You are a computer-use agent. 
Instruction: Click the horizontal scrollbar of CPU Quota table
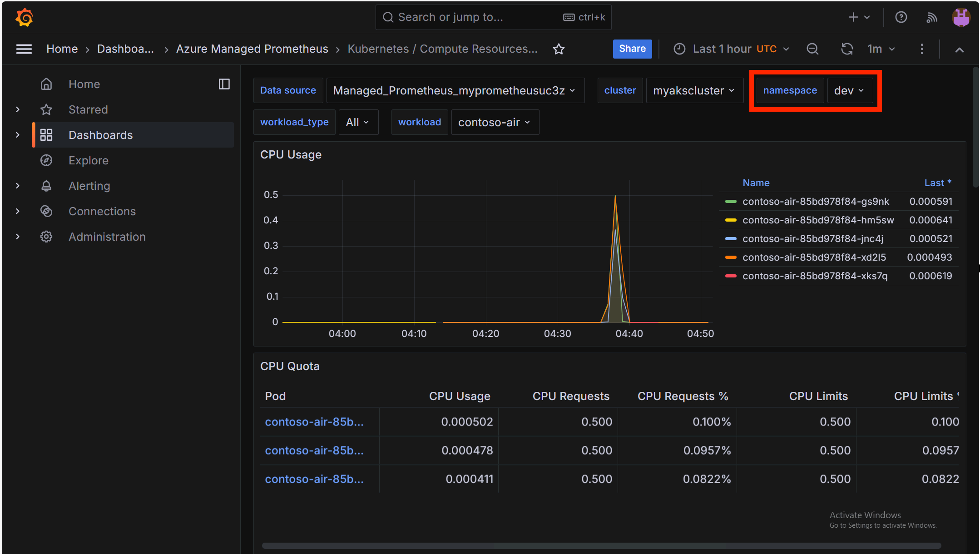[x=601, y=545]
